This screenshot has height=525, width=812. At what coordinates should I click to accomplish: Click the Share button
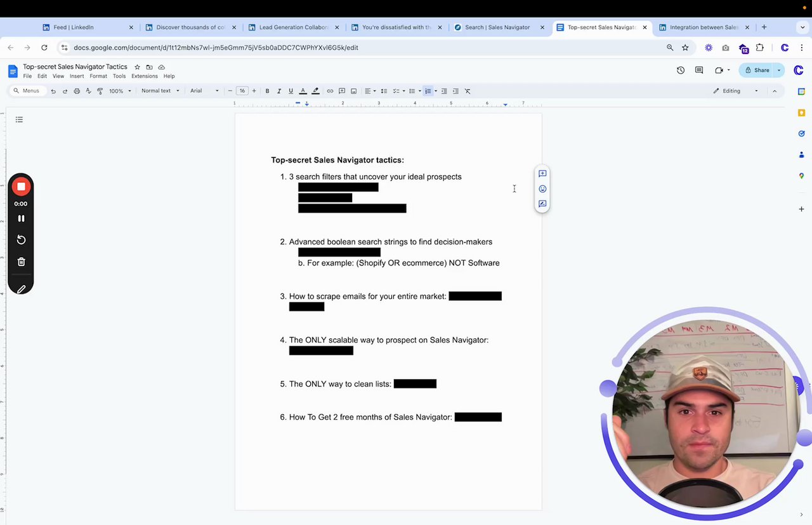click(757, 70)
